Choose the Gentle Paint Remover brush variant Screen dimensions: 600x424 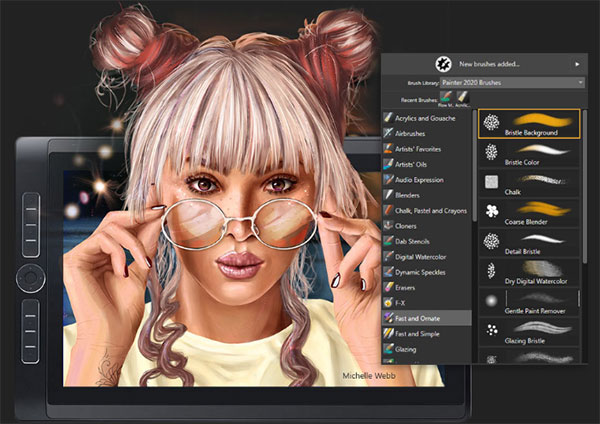(529, 302)
